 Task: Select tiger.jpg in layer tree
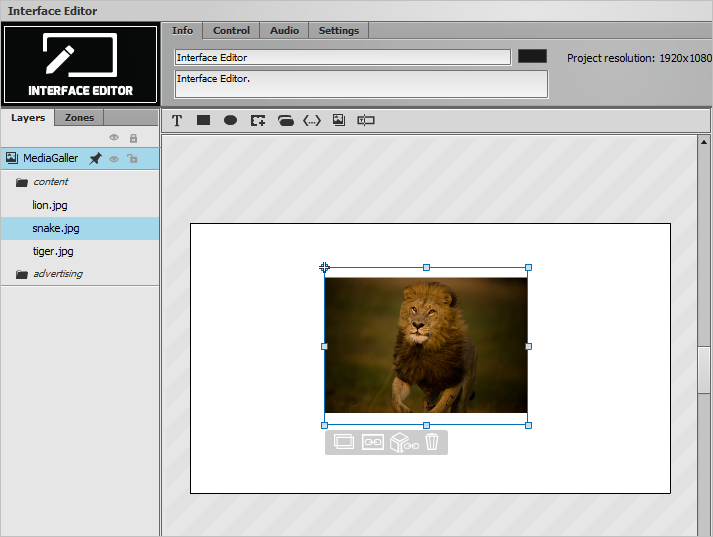(x=53, y=251)
